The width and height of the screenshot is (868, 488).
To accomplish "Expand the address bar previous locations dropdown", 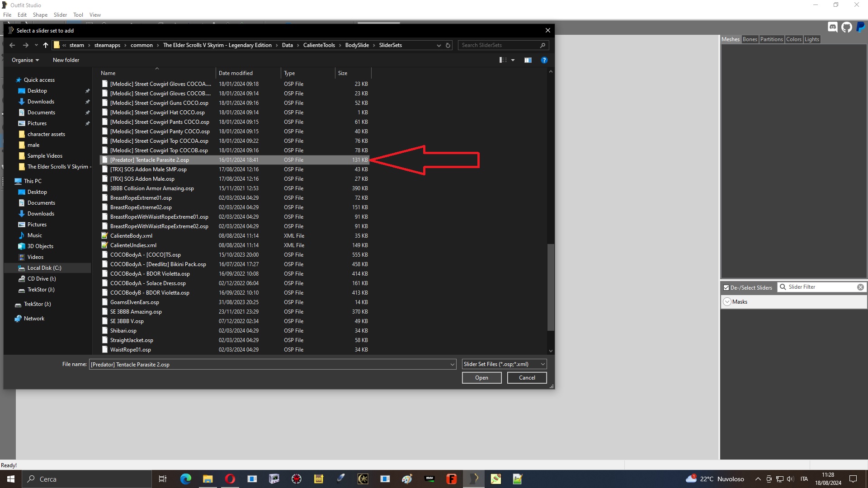I will [439, 45].
